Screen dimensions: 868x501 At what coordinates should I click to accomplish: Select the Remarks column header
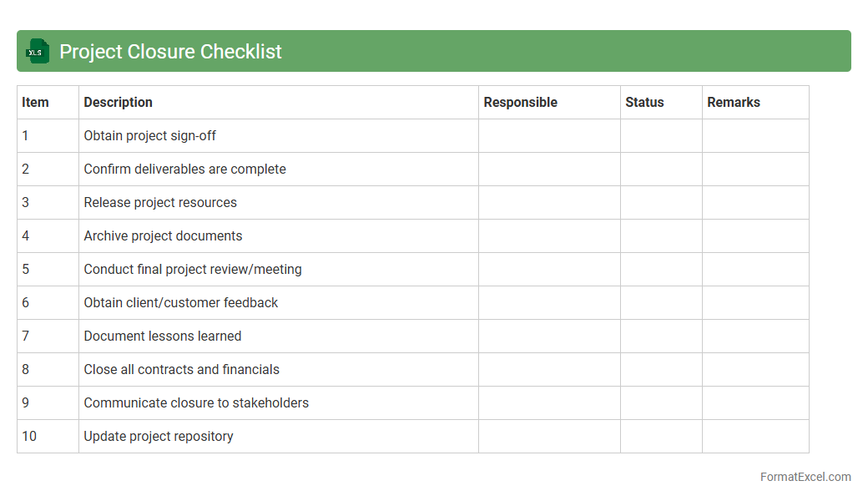coord(734,103)
